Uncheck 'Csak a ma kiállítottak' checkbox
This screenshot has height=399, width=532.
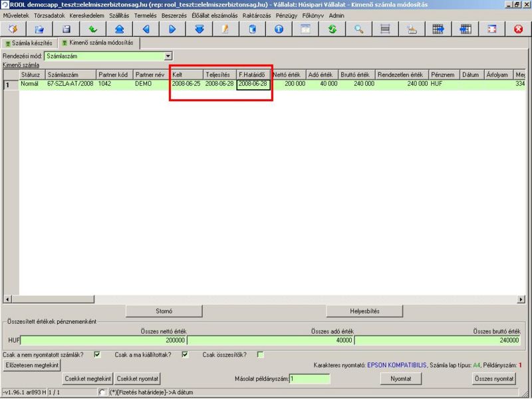coord(186,354)
